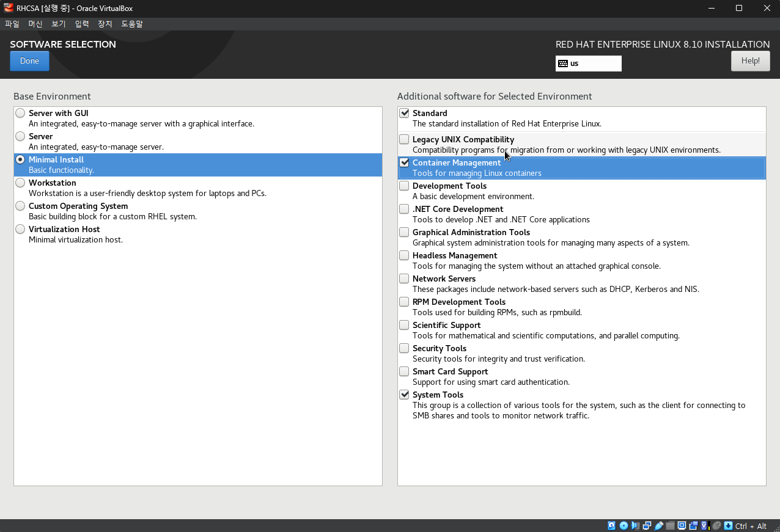Click the Help! button
Screen dimensions: 780x532
point(751,61)
